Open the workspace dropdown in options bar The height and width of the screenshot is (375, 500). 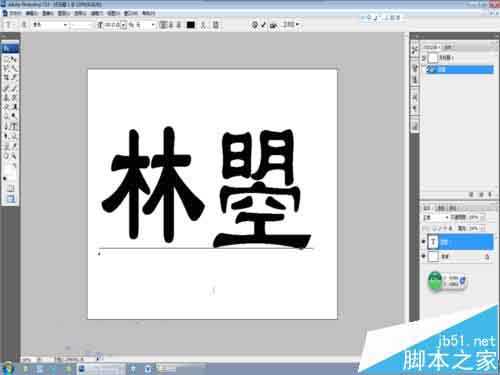291,24
